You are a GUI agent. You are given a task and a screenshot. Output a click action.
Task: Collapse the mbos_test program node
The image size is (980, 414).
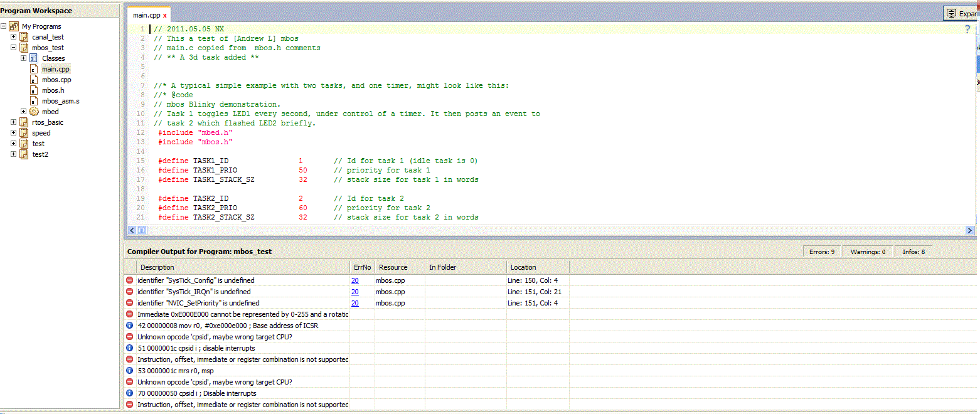13,48
